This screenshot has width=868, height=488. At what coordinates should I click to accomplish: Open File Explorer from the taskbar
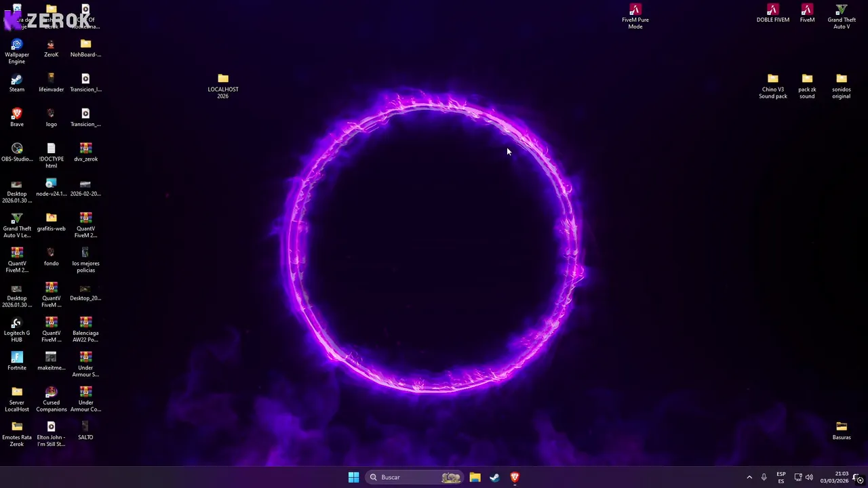pyautogui.click(x=475, y=477)
